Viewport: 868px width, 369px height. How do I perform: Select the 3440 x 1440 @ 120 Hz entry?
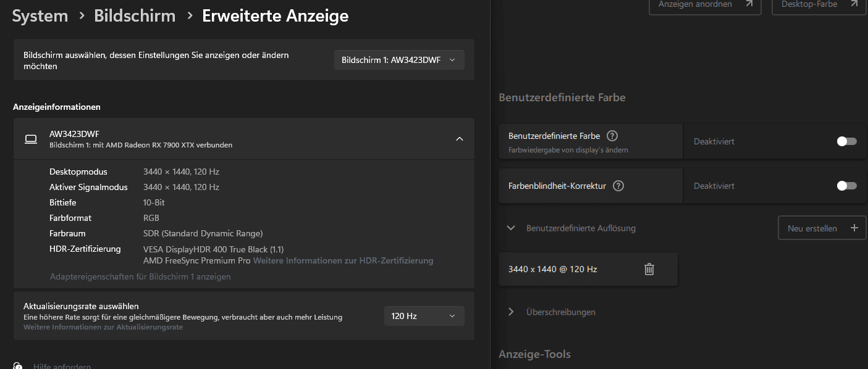click(588, 269)
